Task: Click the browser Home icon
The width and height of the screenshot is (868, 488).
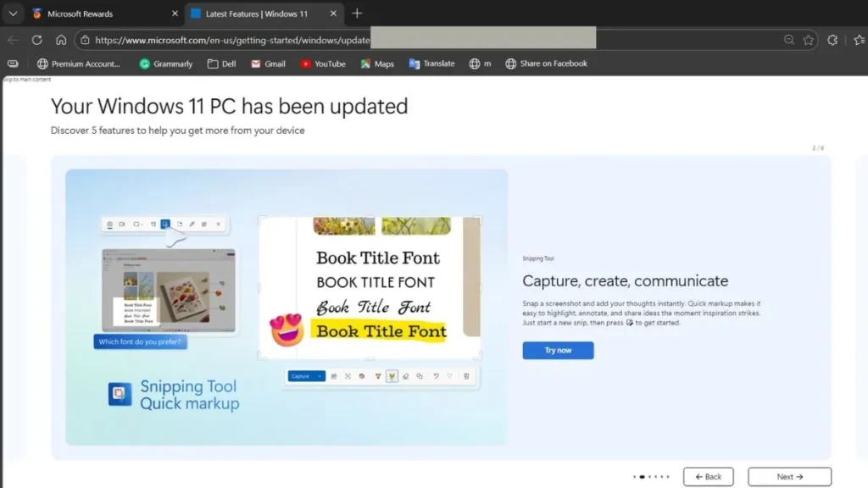Action: click(x=59, y=39)
